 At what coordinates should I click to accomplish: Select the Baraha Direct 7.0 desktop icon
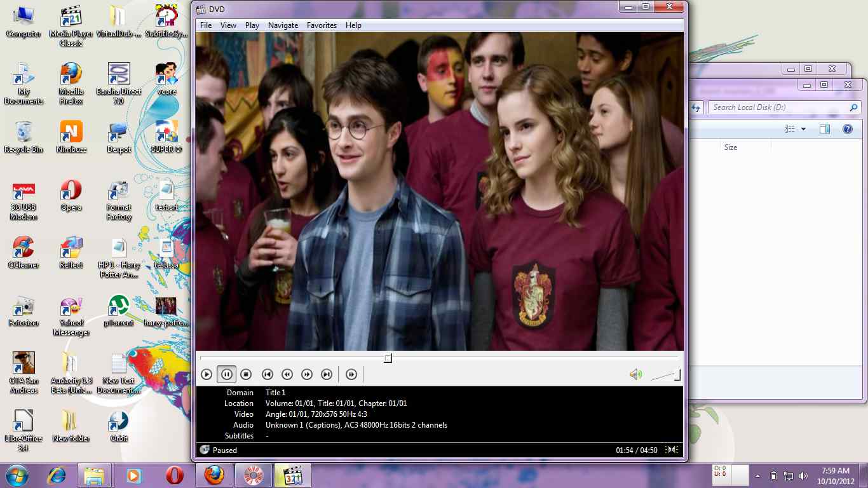pos(119,84)
